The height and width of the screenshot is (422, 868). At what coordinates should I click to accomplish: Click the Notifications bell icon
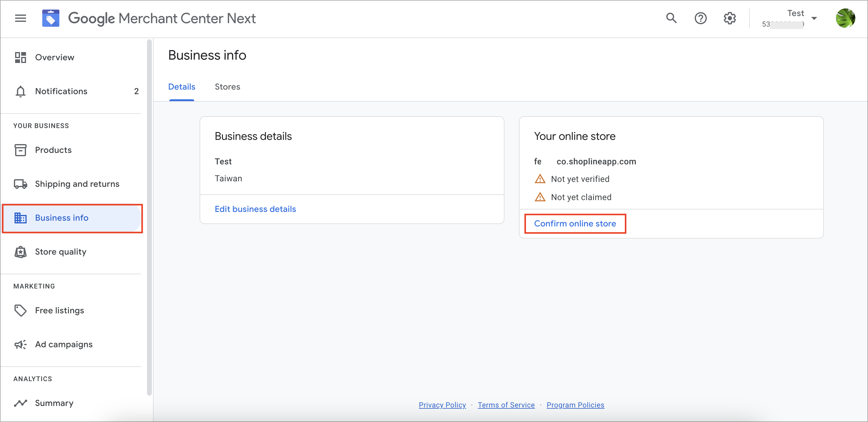tap(21, 91)
